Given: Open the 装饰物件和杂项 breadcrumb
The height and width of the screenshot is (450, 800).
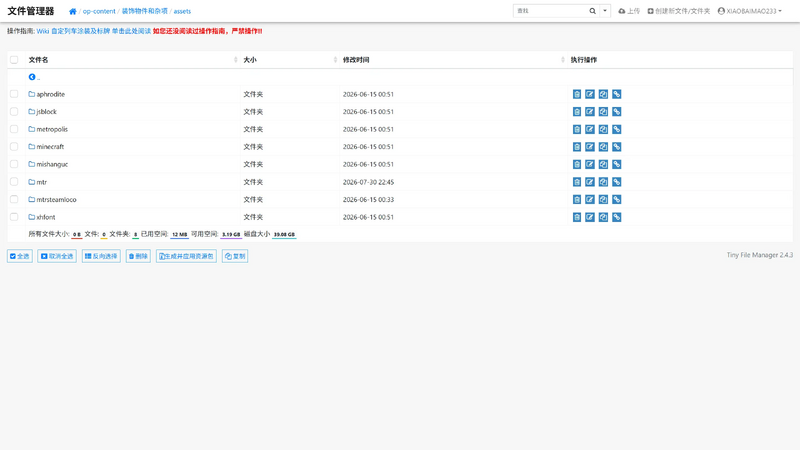Looking at the screenshot, I should pyautogui.click(x=144, y=11).
